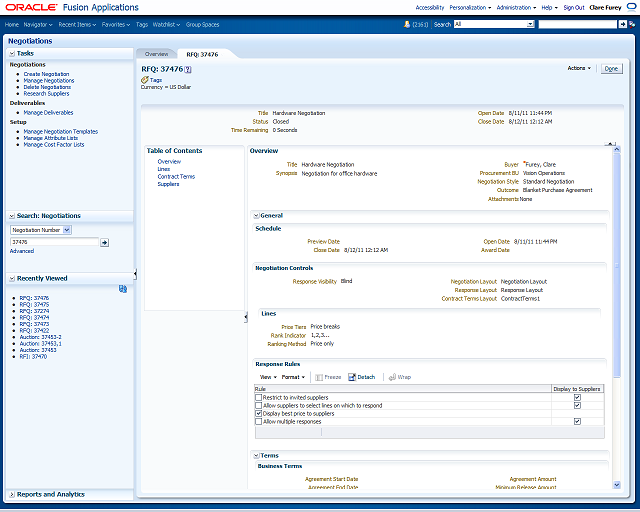Screen dimensions: 640x512
Task: Click the notifications bell icon in top bar
Action: pyautogui.click(x=407, y=24)
